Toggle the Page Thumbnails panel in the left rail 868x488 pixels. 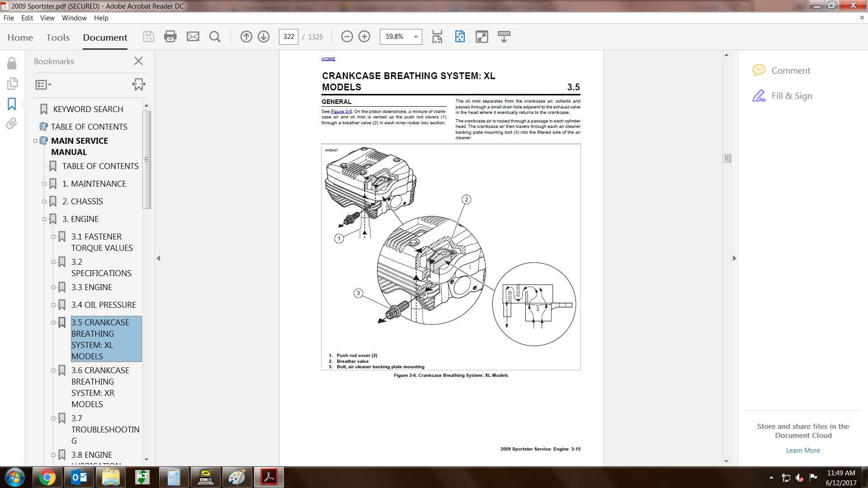point(12,84)
